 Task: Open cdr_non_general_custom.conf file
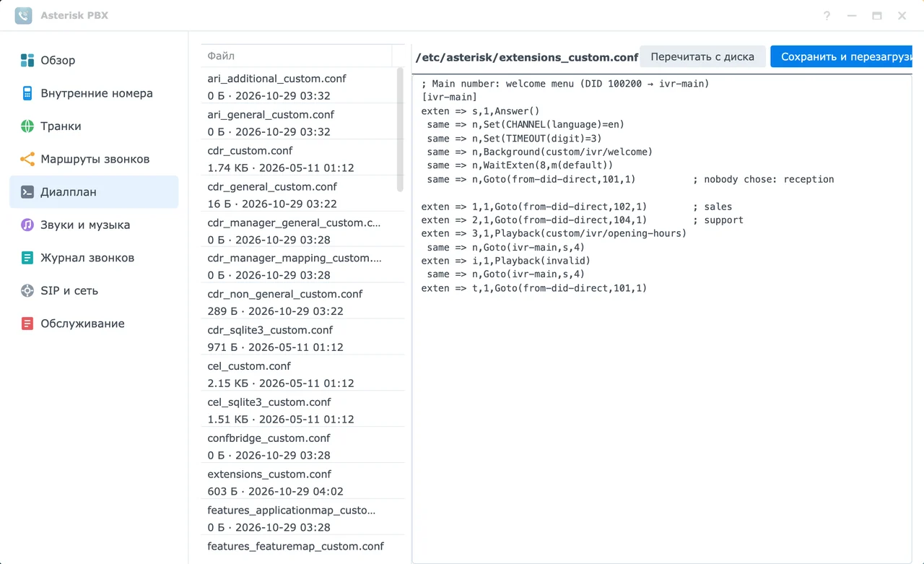point(302,303)
